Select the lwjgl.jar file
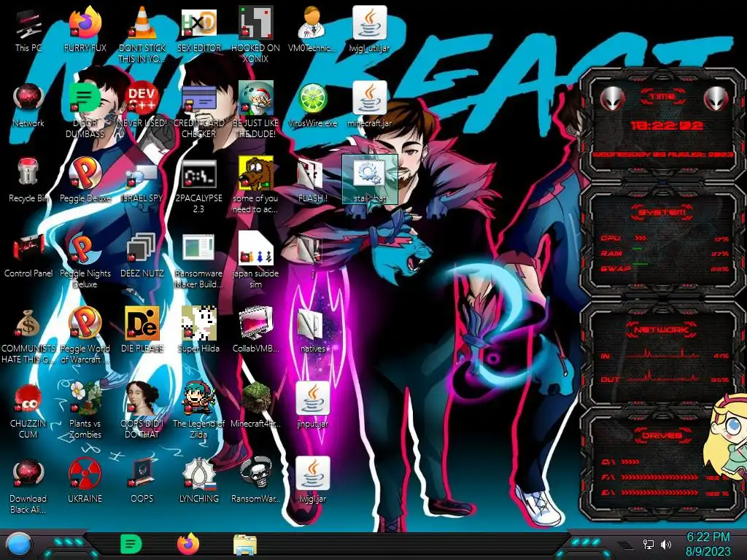The width and height of the screenshot is (747, 560). (x=312, y=478)
